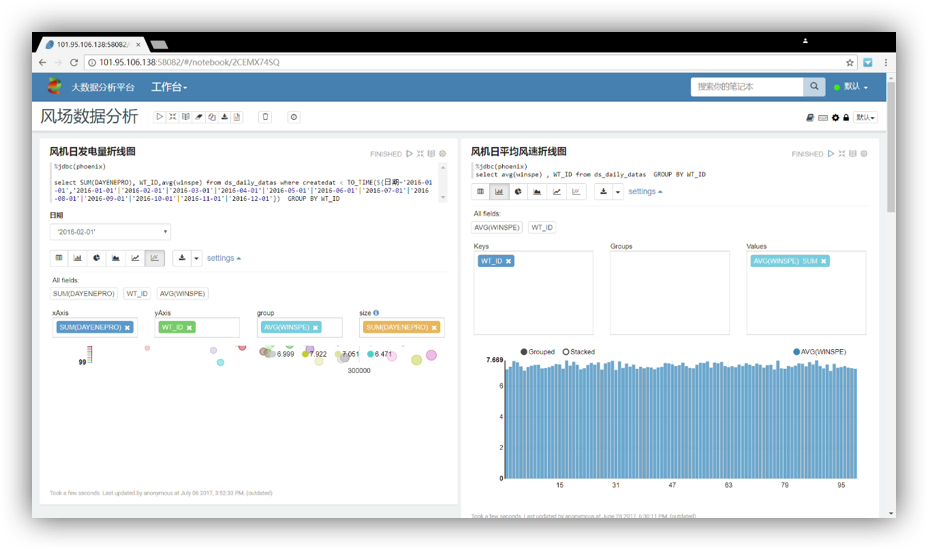Toggle output of 风机日发电量折线图 paragraph
This screenshot has height=550, width=928.
coord(431,154)
